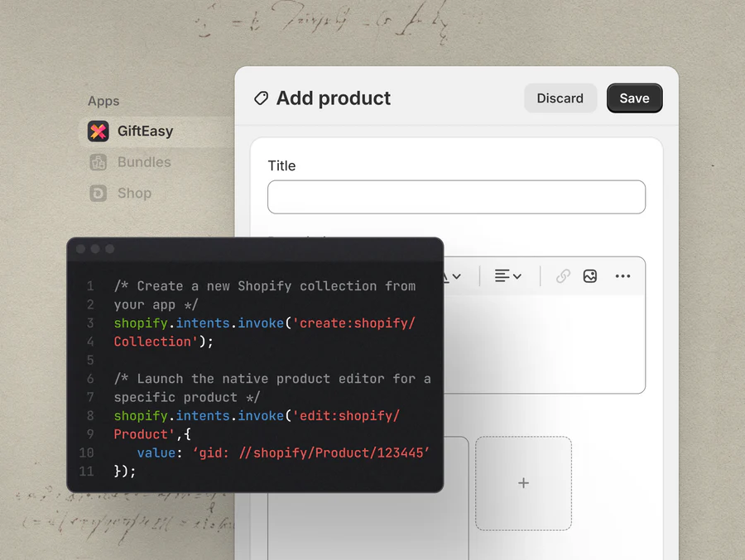
Task: Focus the Title input field
Action: click(456, 197)
